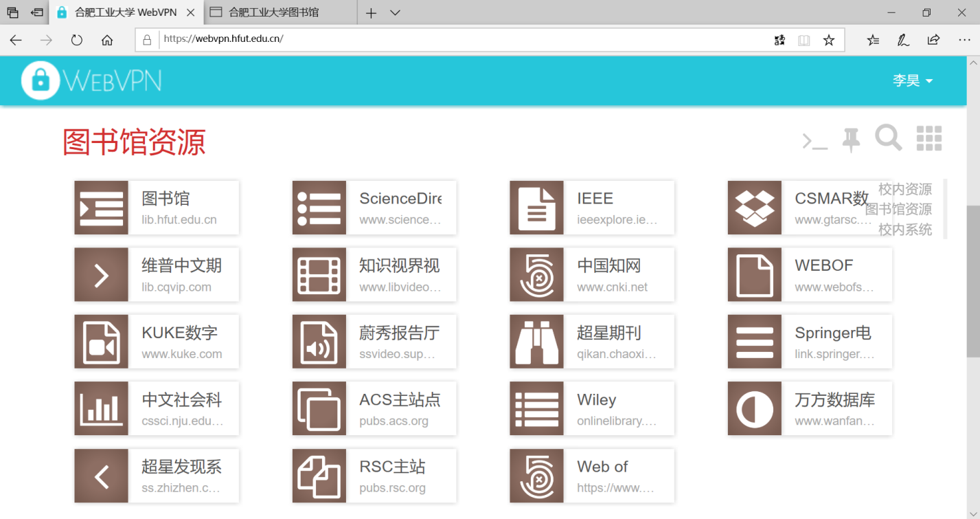Open the IEEE document icon tile
Viewport: 980px width, 519px height.
click(x=537, y=208)
